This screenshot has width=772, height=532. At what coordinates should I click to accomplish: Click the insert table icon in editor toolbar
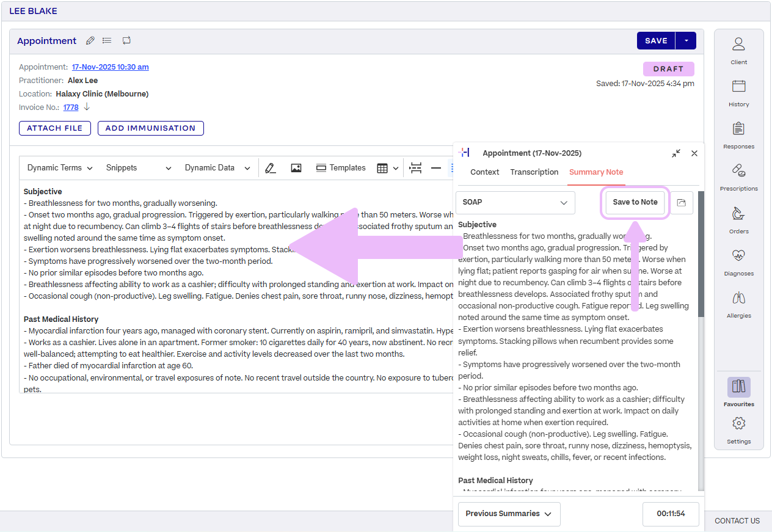click(382, 168)
